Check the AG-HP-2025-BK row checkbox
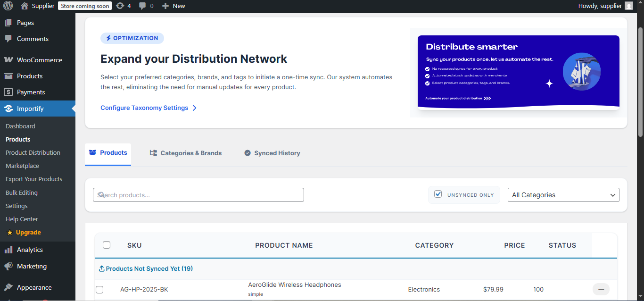This screenshot has height=301, width=644. click(x=99, y=290)
